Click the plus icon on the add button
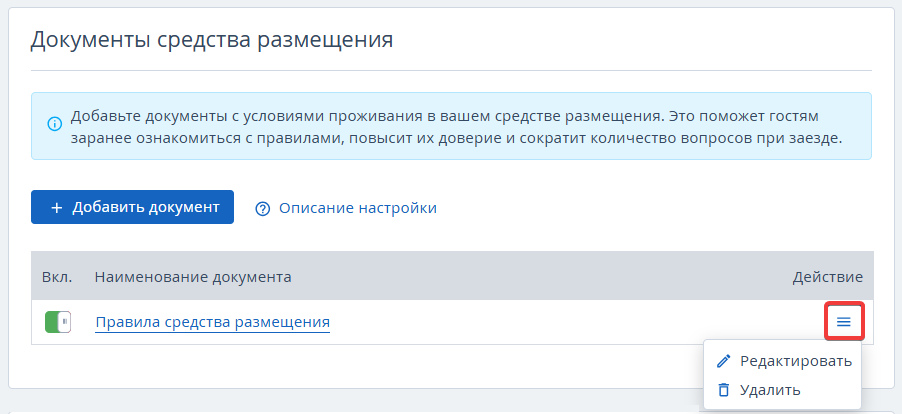902x414 pixels. tap(57, 207)
